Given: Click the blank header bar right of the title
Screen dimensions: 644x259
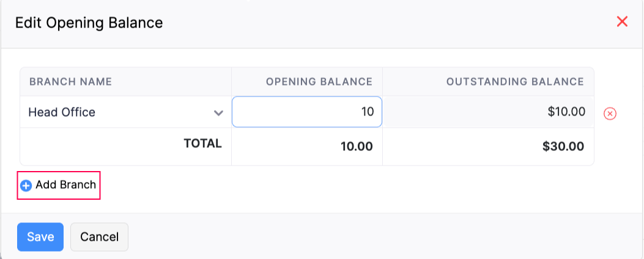Looking at the screenshot, I should 391,23.
